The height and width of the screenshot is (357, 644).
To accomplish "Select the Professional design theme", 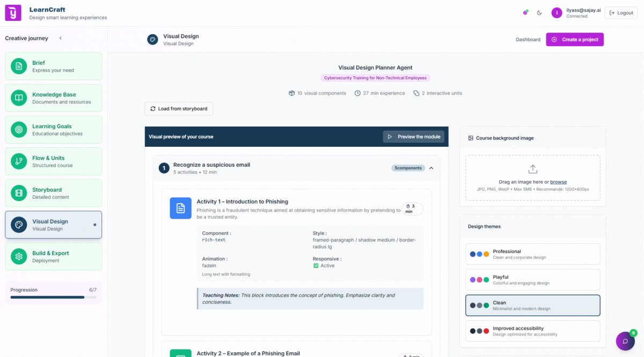I will [x=532, y=254].
